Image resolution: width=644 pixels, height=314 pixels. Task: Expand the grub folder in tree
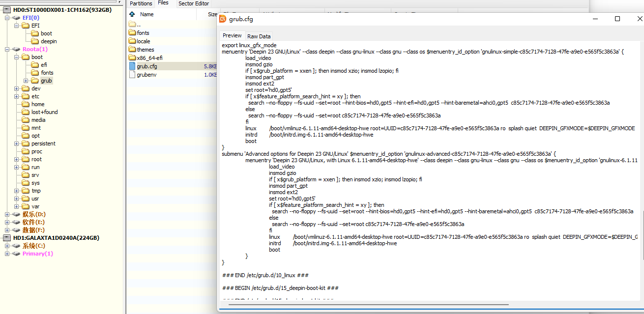26,81
